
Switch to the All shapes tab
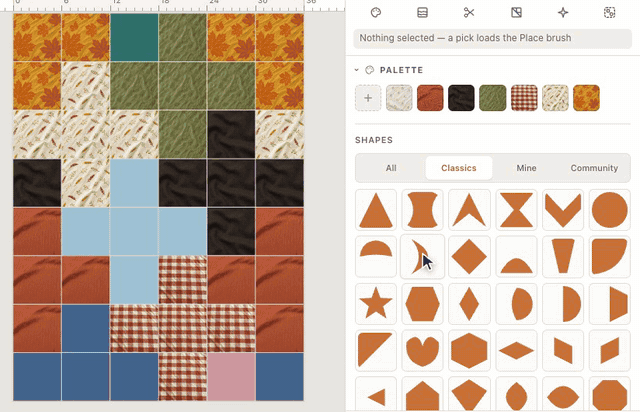(391, 168)
